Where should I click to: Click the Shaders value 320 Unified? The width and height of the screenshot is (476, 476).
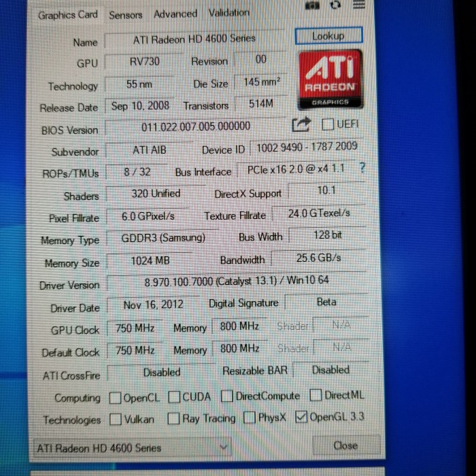[156, 194]
